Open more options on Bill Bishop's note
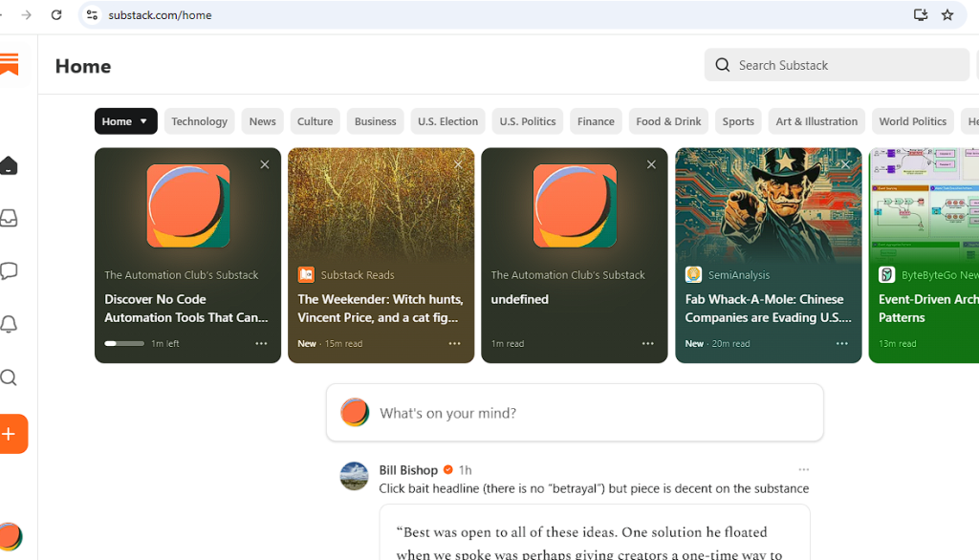Image resolution: width=979 pixels, height=560 pixels. tap(803, 469)
